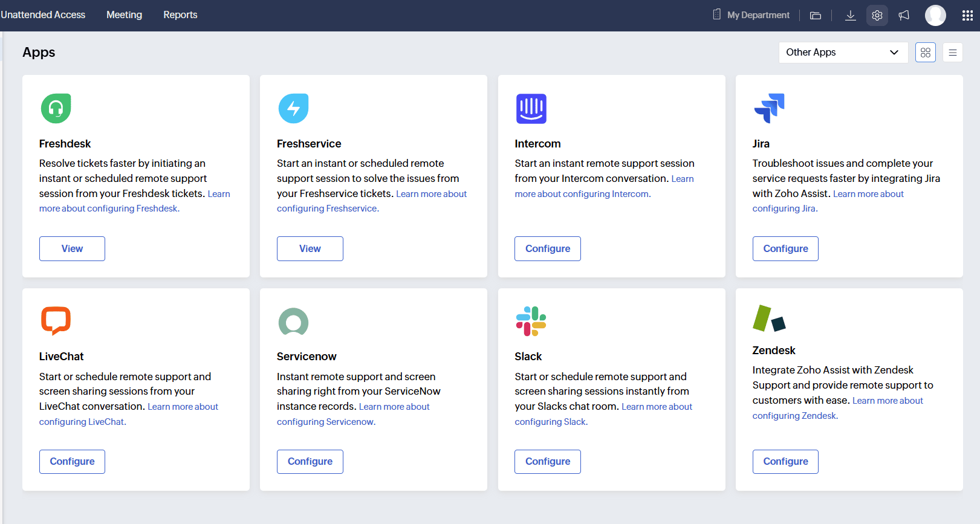This screenshot has width=980, height=524.
Task: Click the Intercom logo icon
Action: coord(531,108)
